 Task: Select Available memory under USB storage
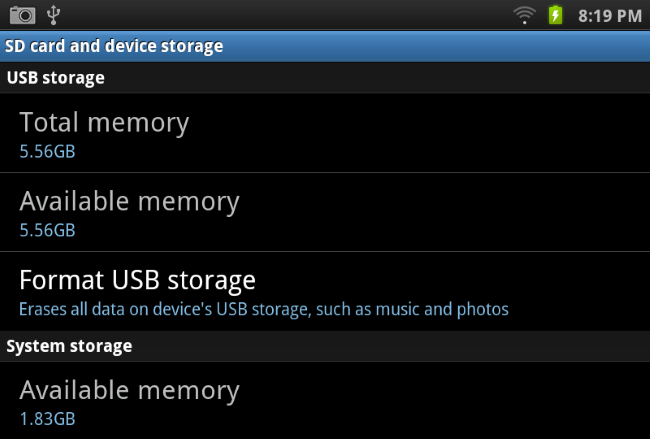coord(129,201)
